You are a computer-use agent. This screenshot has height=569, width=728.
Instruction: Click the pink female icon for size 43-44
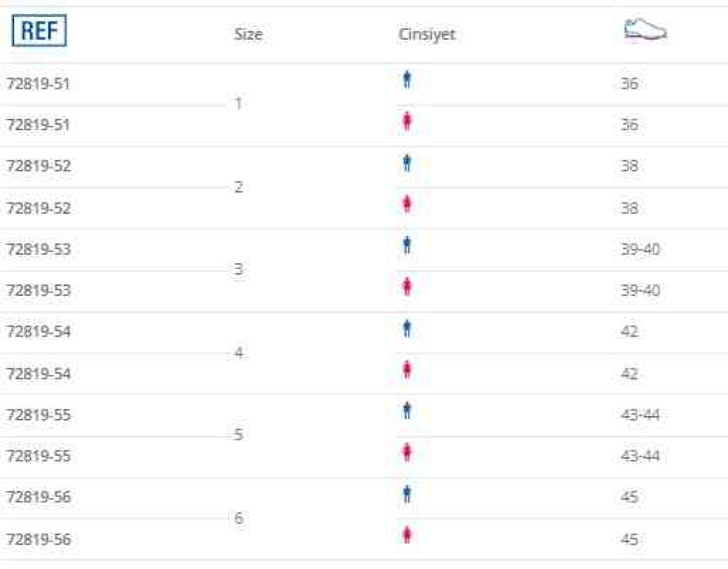tap(407, 452)
